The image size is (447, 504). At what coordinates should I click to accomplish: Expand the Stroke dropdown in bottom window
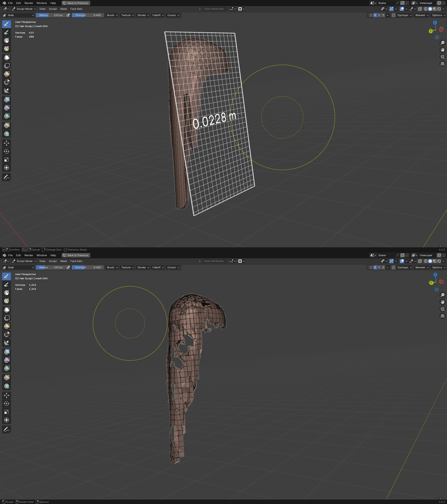(x=143, y=268)
